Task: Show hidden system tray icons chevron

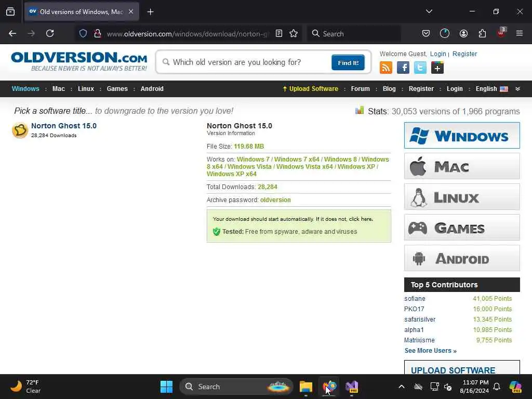Action: pos(402,387)
